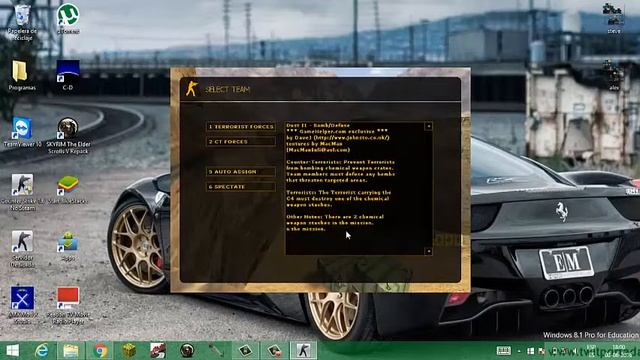Open Google Chrome from taskbar
The width and height of the screenshot is (640, 360).
pos(100,351)
